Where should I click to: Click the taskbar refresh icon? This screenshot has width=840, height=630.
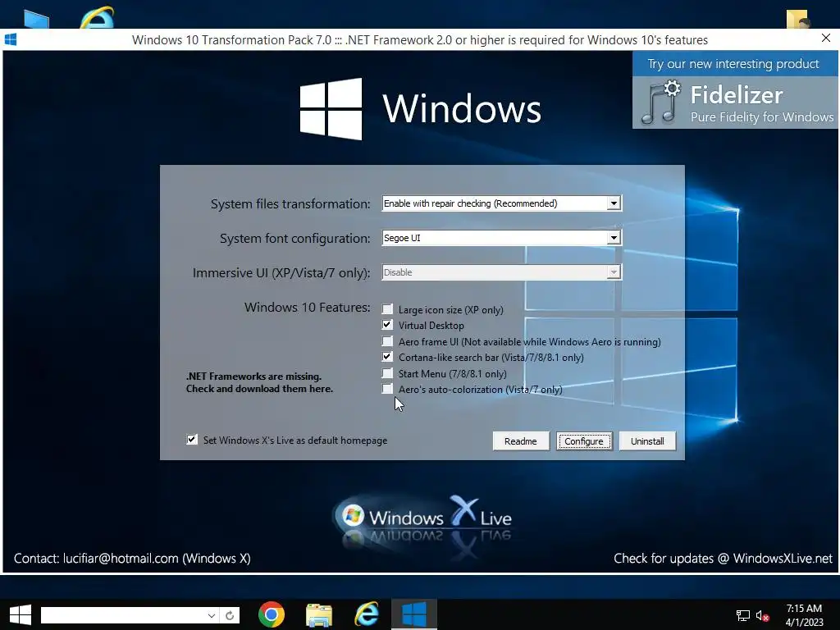[x=230, y=615]
